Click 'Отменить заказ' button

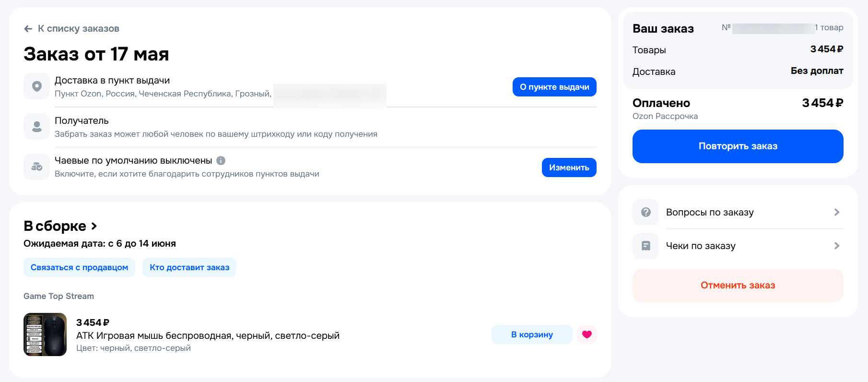(x=738, y=286)
